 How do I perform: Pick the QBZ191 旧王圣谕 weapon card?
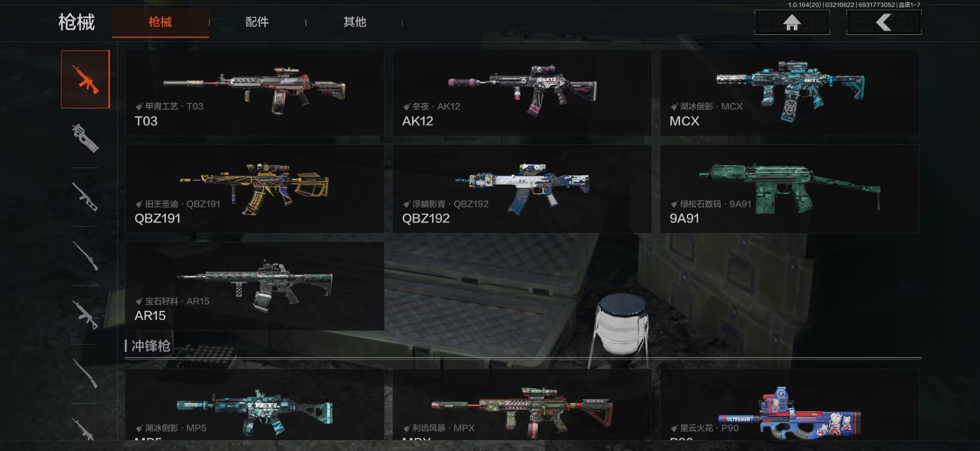255,189
